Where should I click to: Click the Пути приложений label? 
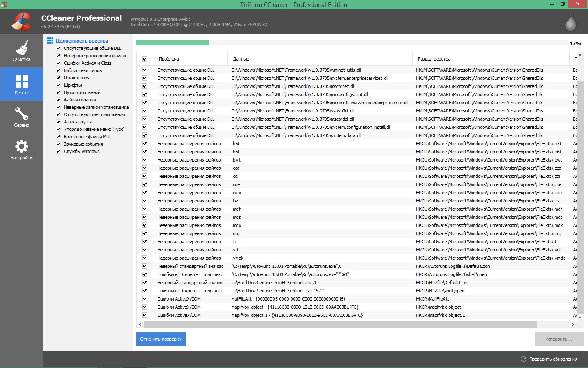(x=82, y=92)
